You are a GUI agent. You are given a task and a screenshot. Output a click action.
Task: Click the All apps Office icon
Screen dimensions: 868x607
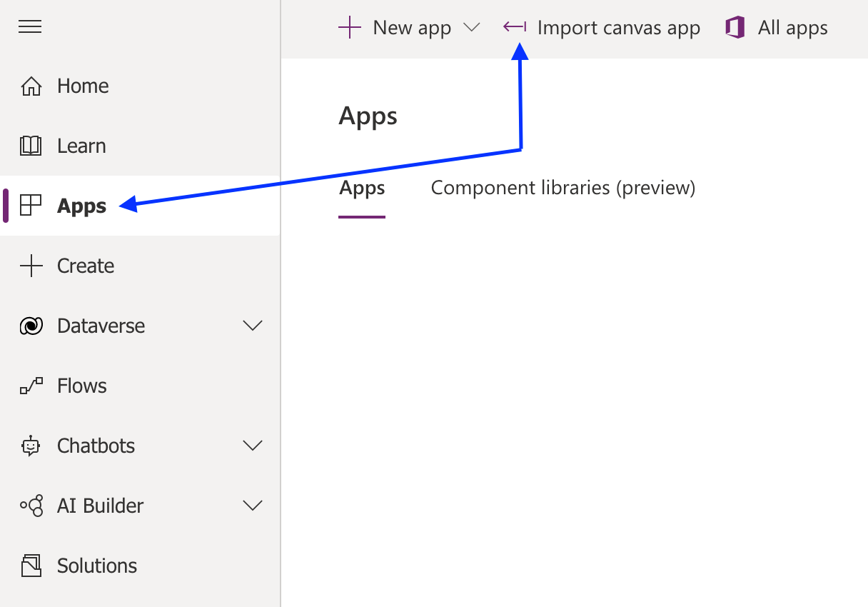point(735,27)
